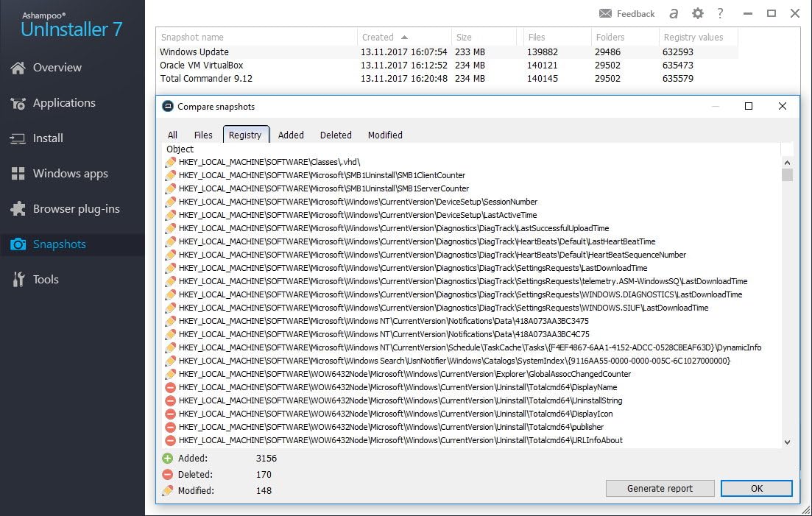Click the Ashampoo 'a' logo icon
The width and height of the screenshot is (812, 516).
click(x=673, y=13)
